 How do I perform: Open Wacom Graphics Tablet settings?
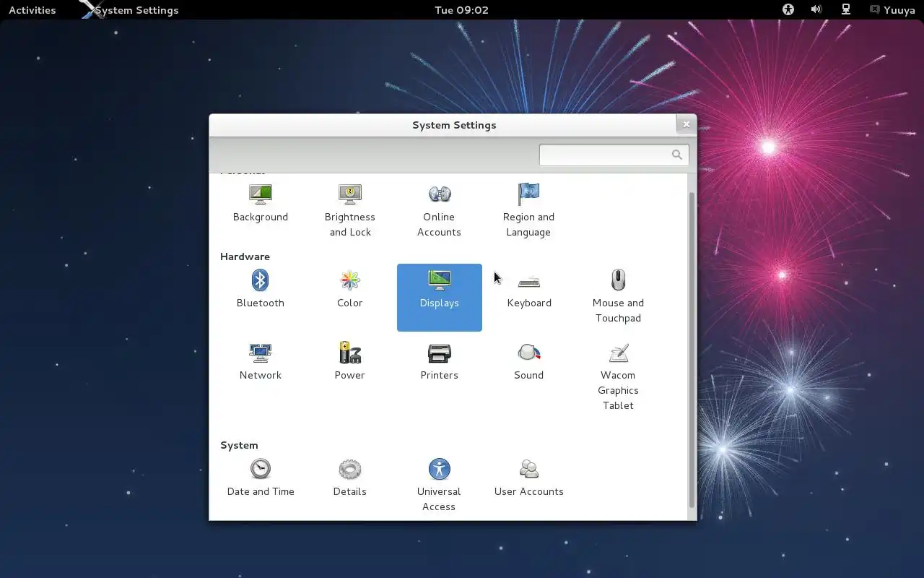(x=618, y=376)
